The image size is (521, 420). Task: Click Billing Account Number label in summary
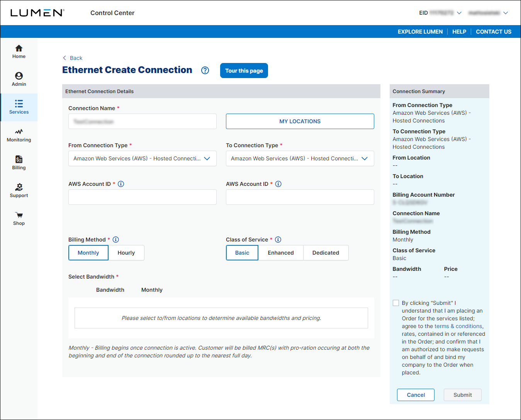[424, 195]
